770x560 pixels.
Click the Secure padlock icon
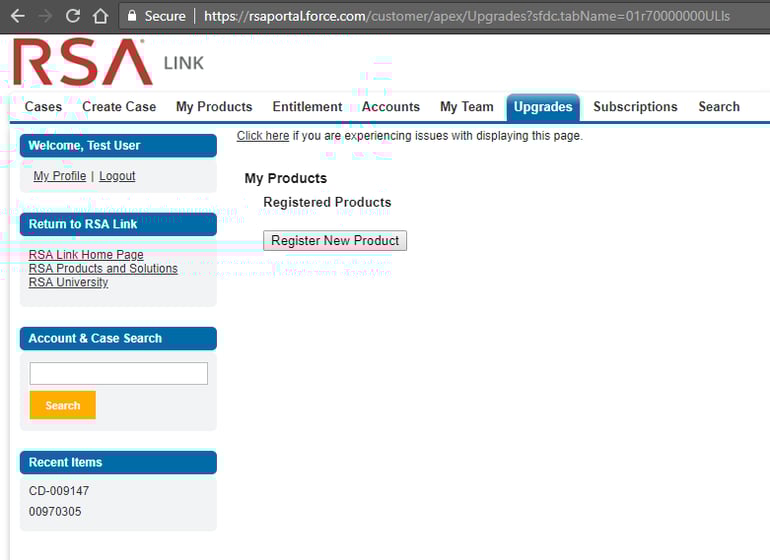point(131,16)
